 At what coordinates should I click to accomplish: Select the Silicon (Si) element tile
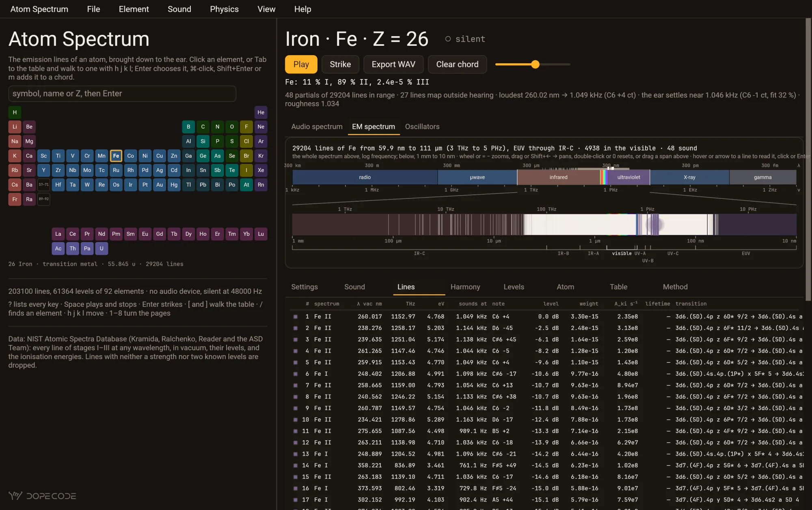(x=203, y=141)
